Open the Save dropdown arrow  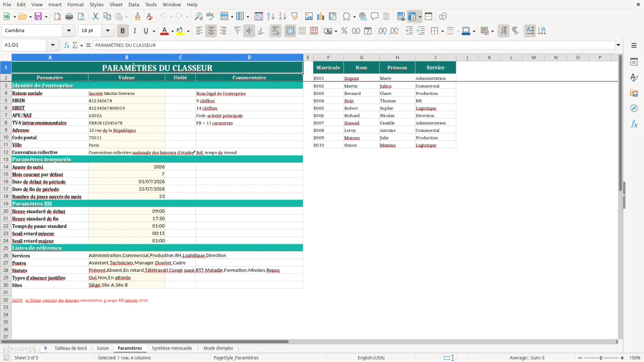46,17
